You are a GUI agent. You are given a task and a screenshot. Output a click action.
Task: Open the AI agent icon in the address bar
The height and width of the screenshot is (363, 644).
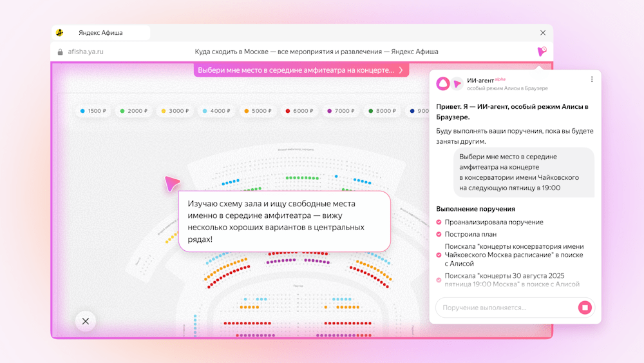pyautogui.click(x=542, y=52)
